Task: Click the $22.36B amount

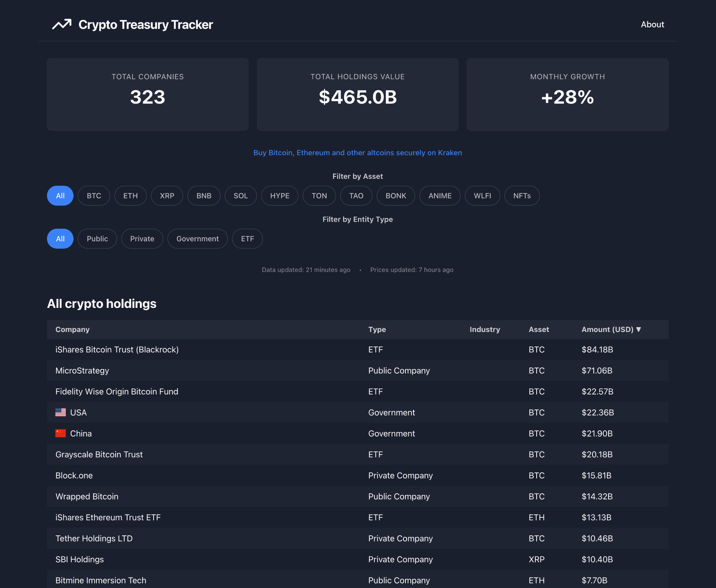Action: pyautogui.click(x=598, y=412)
